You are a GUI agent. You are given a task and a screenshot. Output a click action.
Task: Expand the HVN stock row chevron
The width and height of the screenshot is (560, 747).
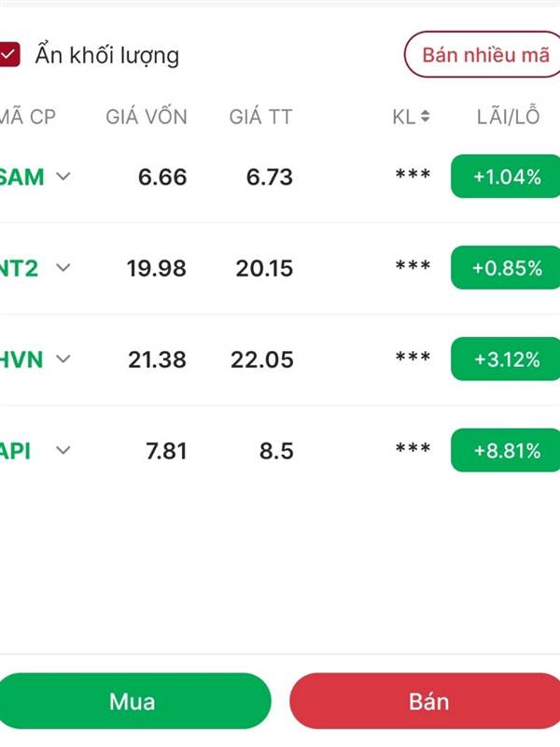click(x=63, y=359)
